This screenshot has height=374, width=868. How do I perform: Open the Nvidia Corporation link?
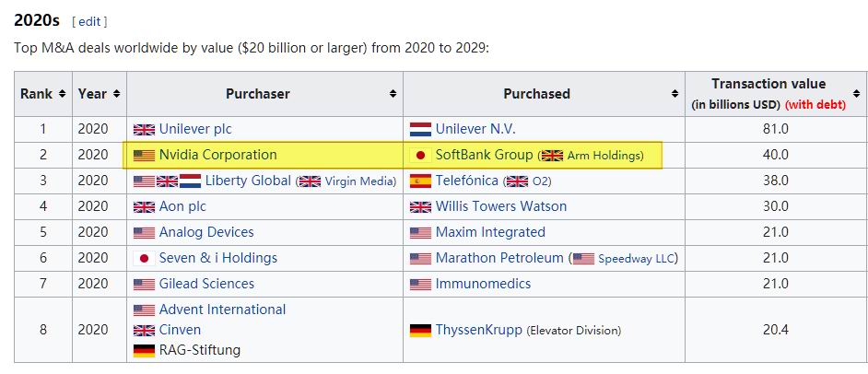(217, 155)
